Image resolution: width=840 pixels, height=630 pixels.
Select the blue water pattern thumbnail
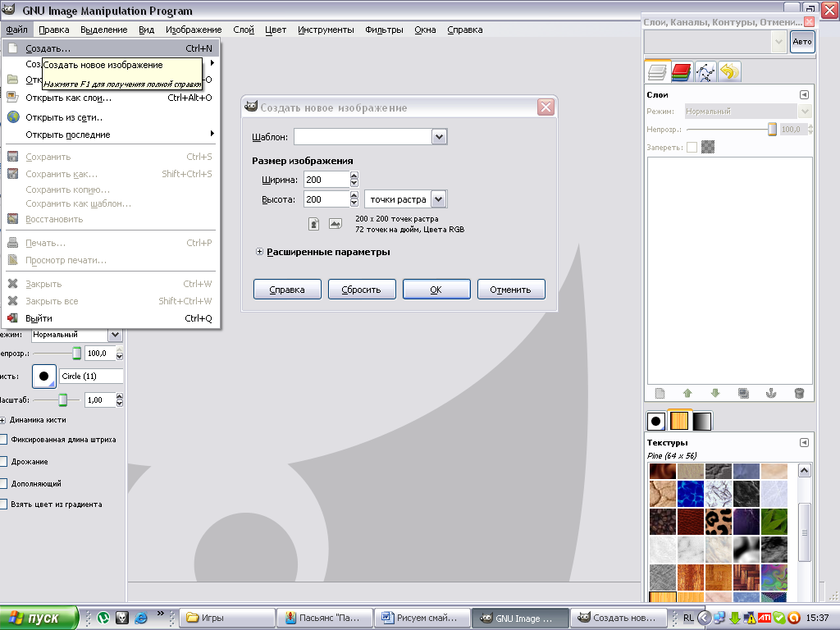coord(691,493)
